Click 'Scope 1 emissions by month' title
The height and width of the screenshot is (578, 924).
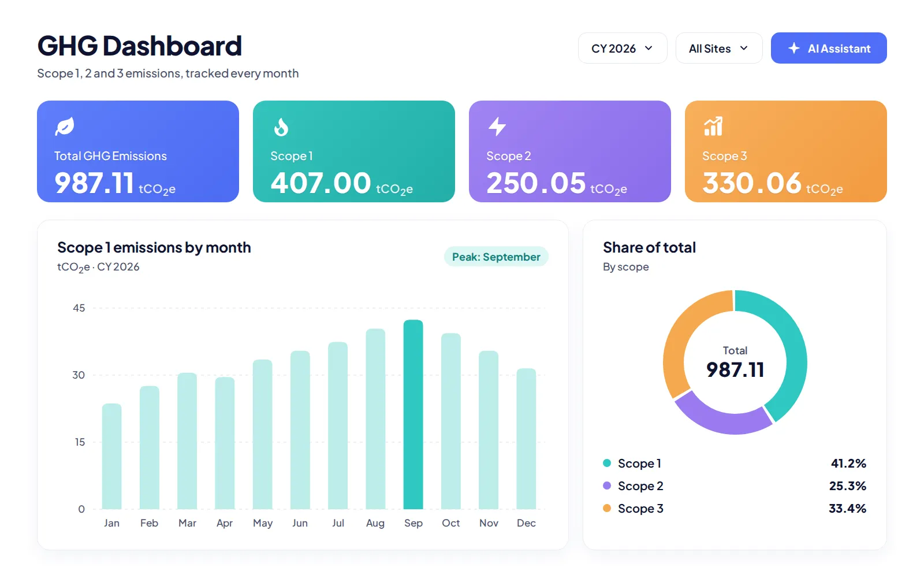pyautogui.click(x=154, y=247)
